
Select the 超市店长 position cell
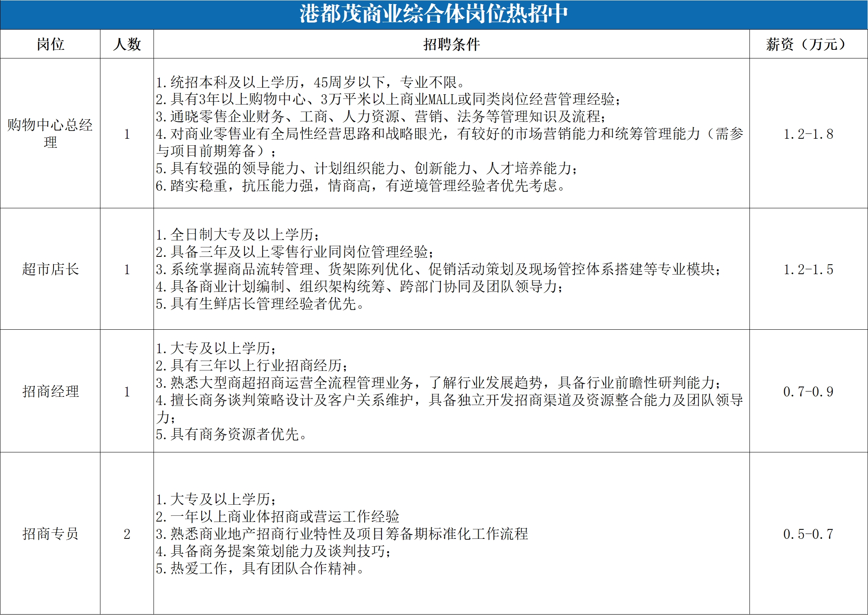coord(50,269)
